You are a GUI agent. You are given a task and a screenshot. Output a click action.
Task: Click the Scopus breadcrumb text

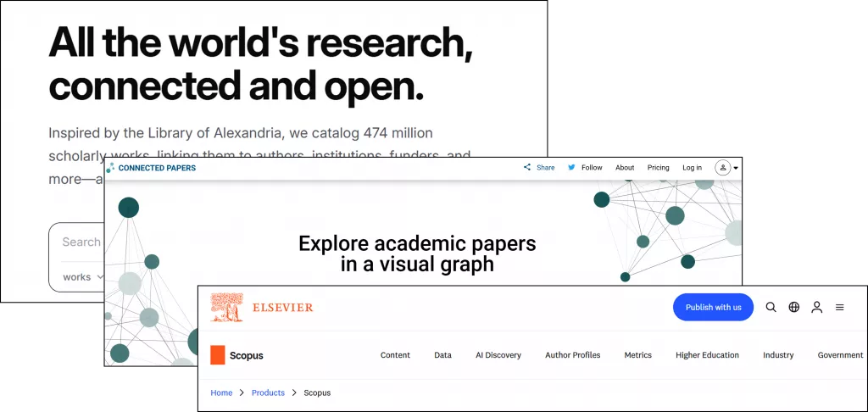coord(317,393)
